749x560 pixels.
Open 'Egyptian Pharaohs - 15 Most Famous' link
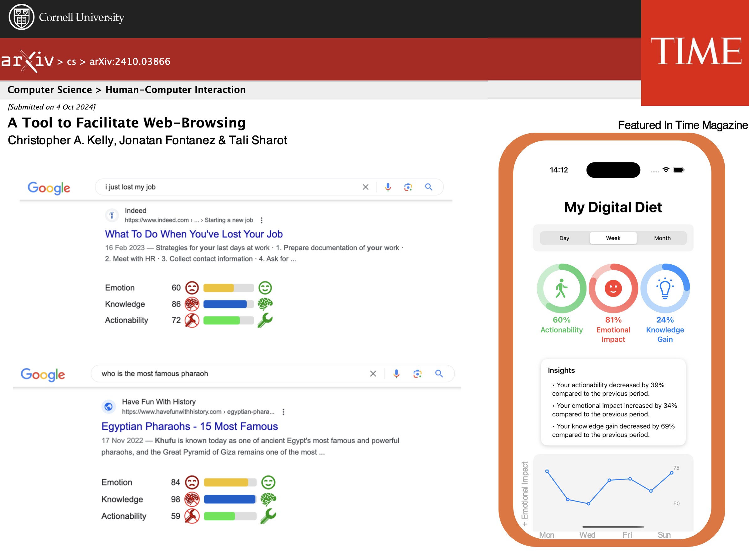(x=190, y=426)
